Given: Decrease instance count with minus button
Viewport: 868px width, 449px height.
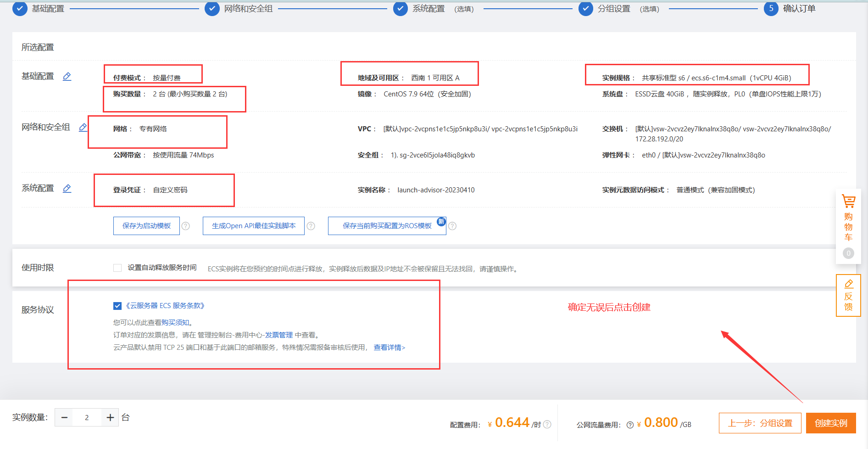Looking at the screenshot, I should pyautogui.click(x=64, y=417).
